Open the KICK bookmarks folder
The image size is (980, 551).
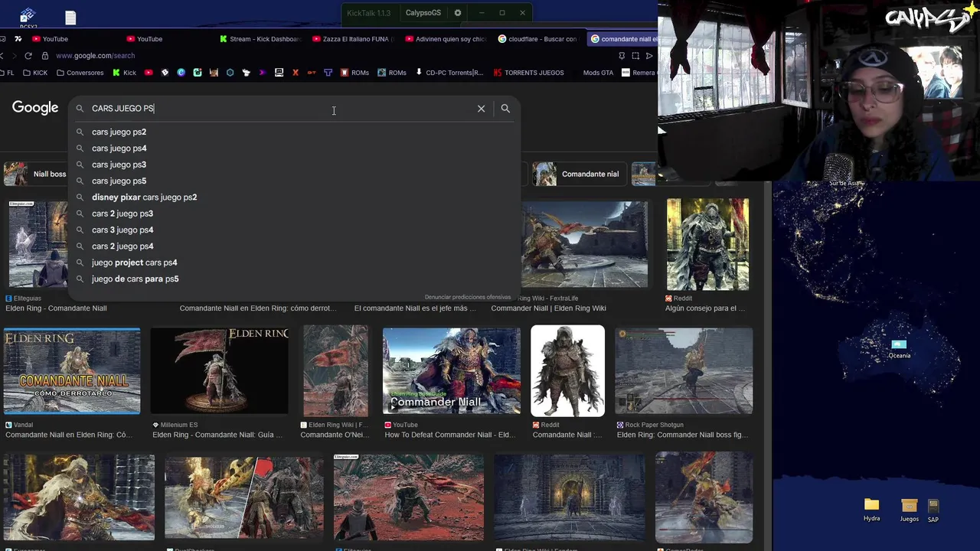(35, 73)
